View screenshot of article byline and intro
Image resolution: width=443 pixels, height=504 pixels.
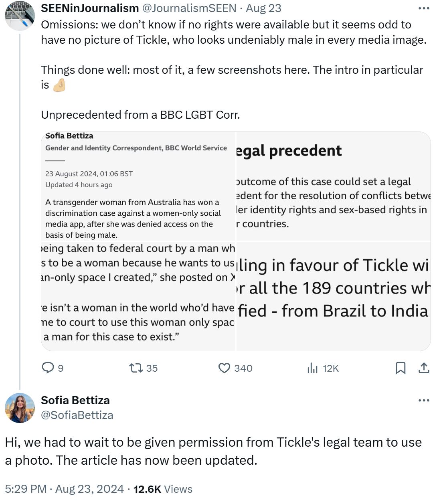(x=138, y=186)
